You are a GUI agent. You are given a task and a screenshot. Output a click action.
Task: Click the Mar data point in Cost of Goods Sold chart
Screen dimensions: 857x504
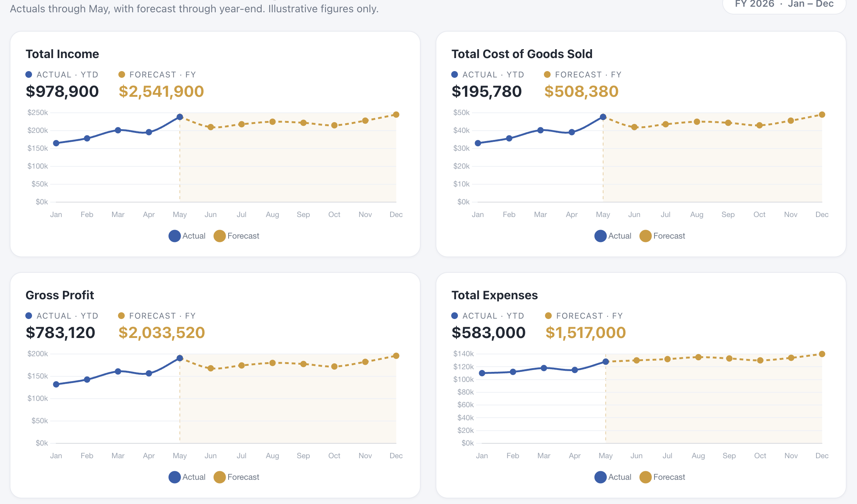pyautogui.click(x=541, y=130)
